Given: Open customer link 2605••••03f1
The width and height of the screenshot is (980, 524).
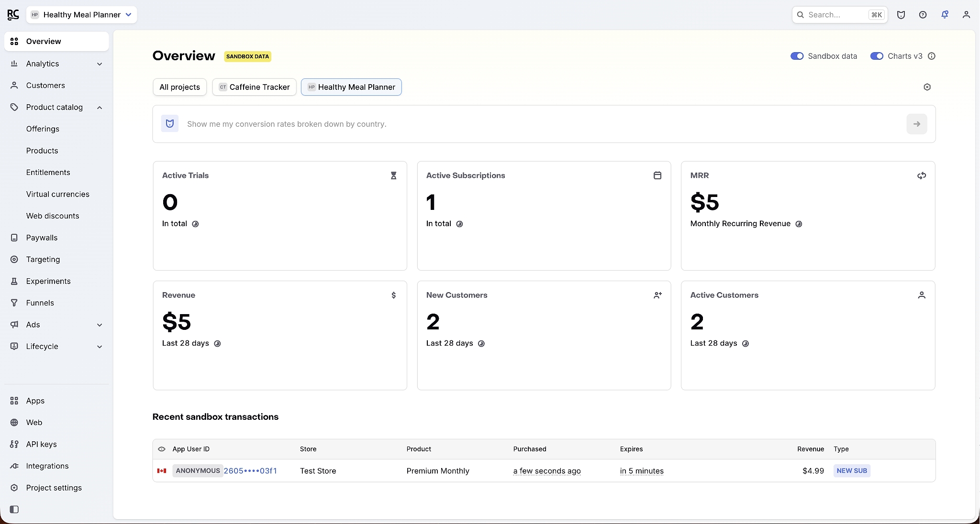Looking at the screenshot, I should point(250,471).
